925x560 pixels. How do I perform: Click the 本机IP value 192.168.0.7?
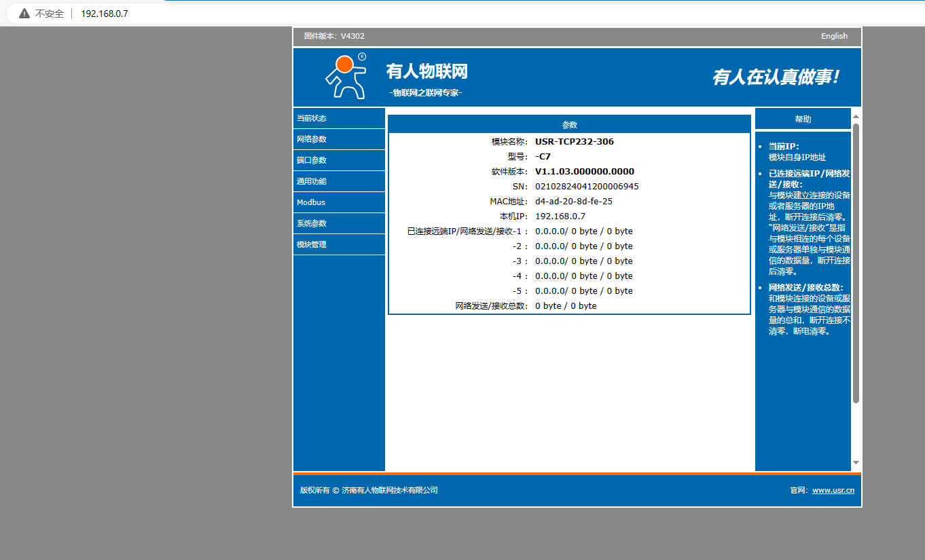[560, 217]
